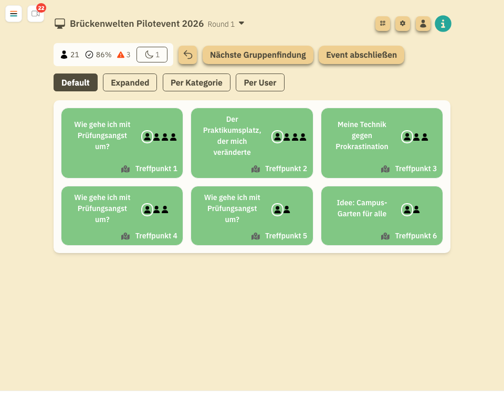
Task: Click Event abschließen button
Action: 361,55
